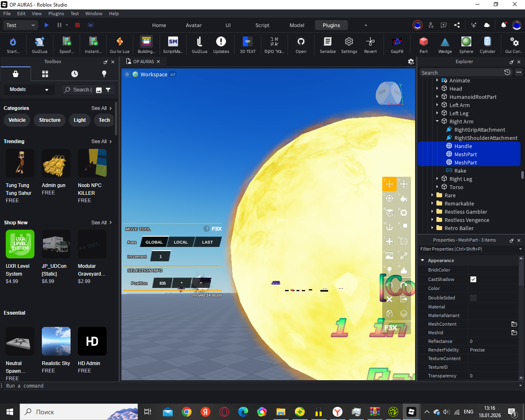Viewport: 525px width, 420px height.
Task: Insert a Cylinder part from toolbar
Action: pos(487,44)
